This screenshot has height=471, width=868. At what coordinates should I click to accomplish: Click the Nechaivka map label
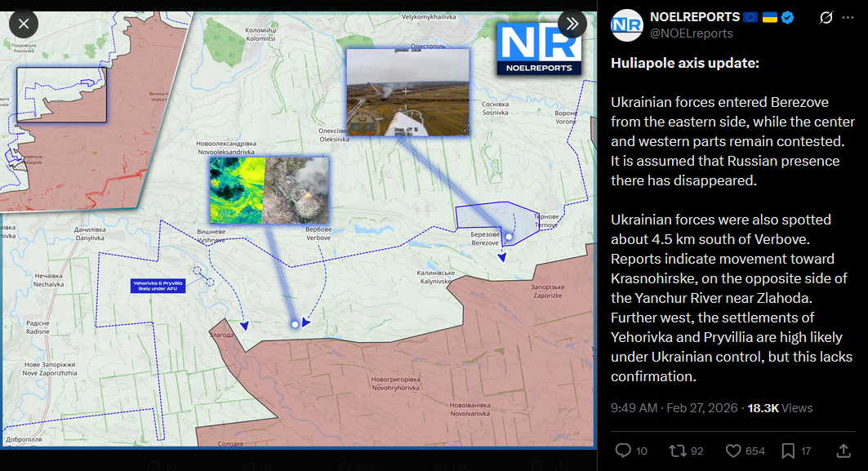(x=49, y=280)
